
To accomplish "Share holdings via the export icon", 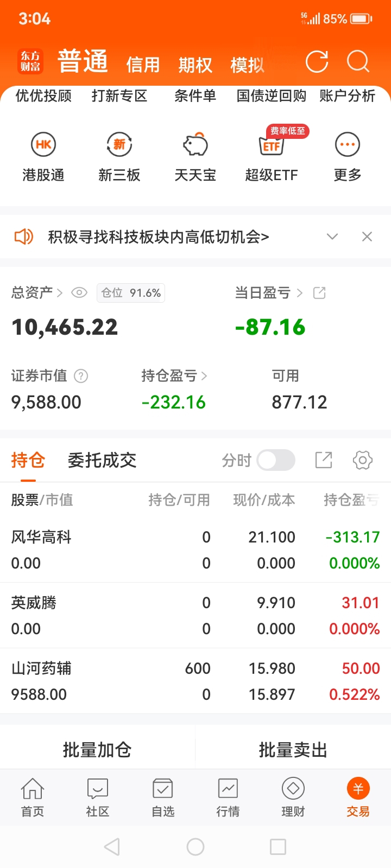I will 324,460.
